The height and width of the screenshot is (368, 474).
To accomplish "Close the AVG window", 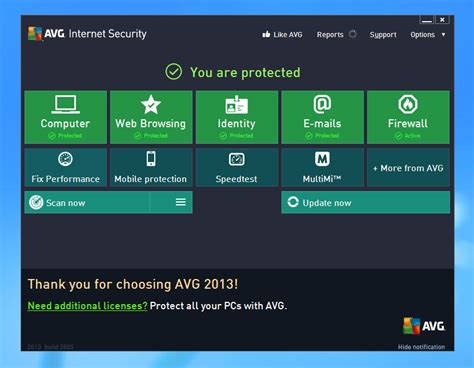I will click(442, 20).
